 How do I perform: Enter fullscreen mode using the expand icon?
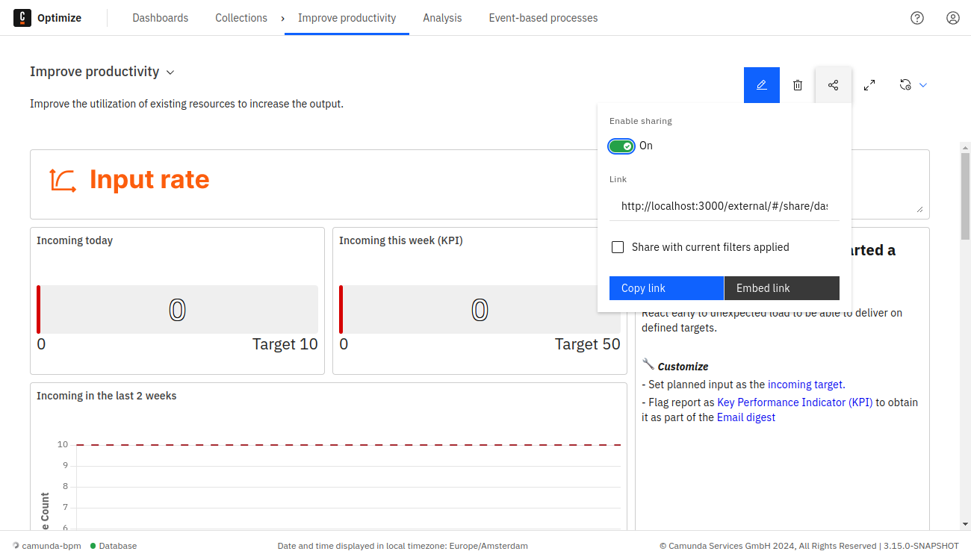coord(869,85)
